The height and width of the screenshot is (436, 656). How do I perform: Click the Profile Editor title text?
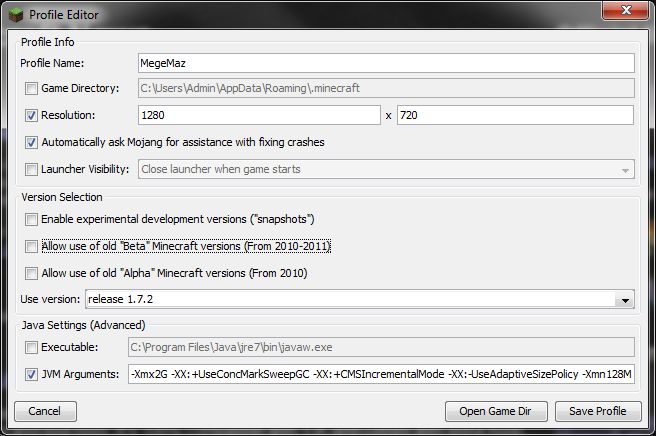click(x=64, y=15)
